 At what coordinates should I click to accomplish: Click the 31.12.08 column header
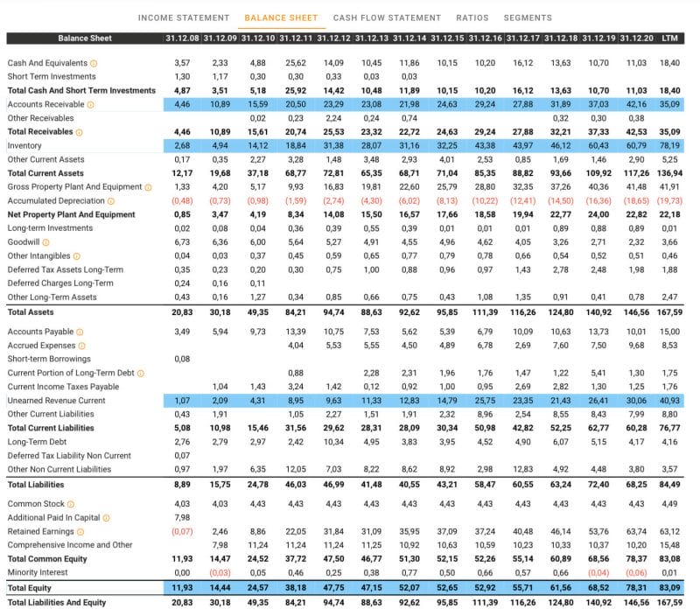[x=182, y=38]
